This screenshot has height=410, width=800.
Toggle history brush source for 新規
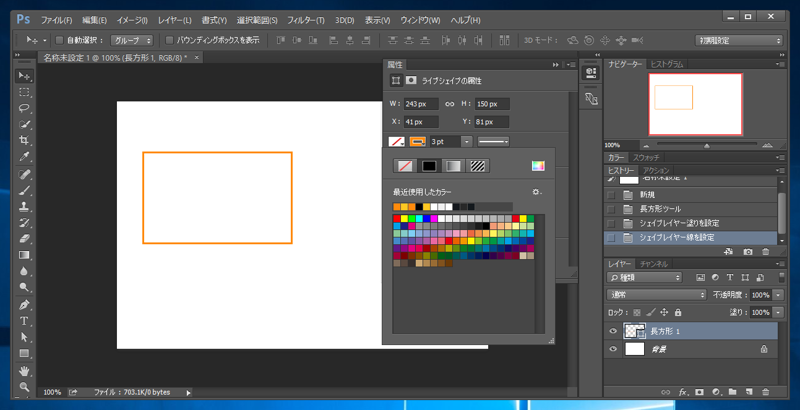pyautogui.click(x=611, y=195)
